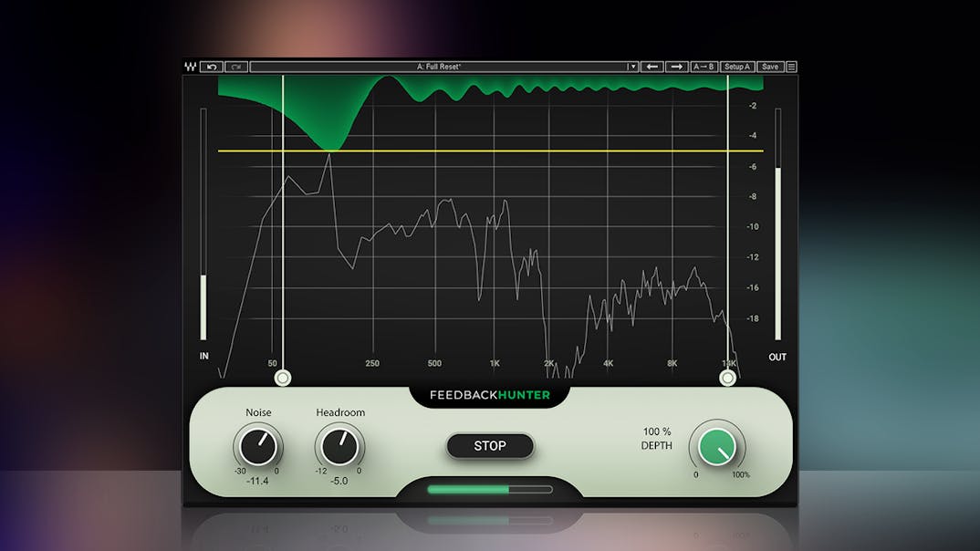Load the previous preset with left arrow
Viewport: 980px width, 551px height.
click(x=652, y=67)
